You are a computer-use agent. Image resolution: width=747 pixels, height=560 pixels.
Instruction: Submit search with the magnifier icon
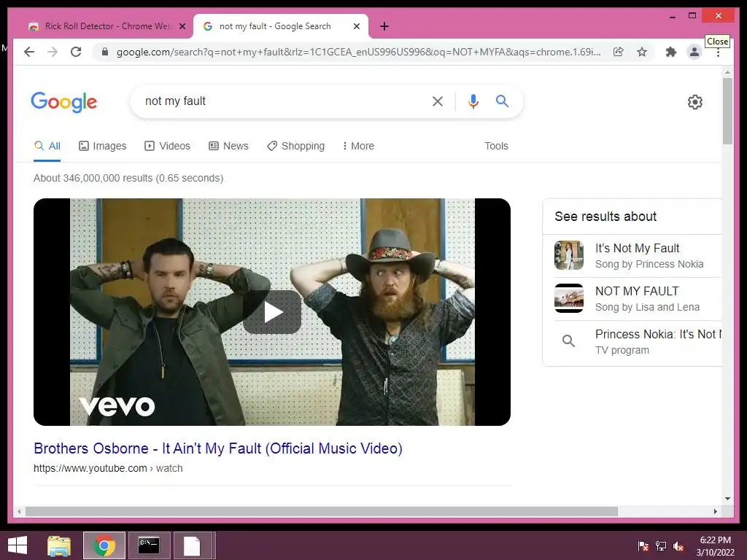(502, 101)
